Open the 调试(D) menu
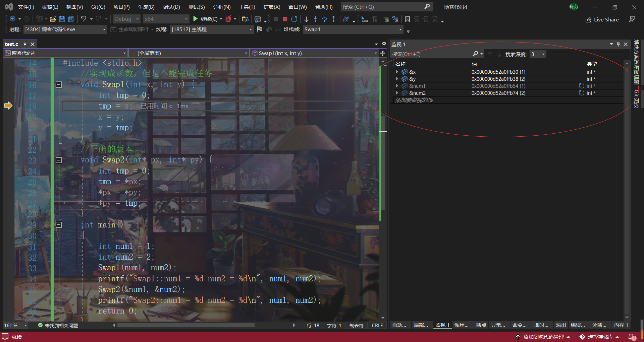Screen dimensions: 644x342 tap(171, 7)
